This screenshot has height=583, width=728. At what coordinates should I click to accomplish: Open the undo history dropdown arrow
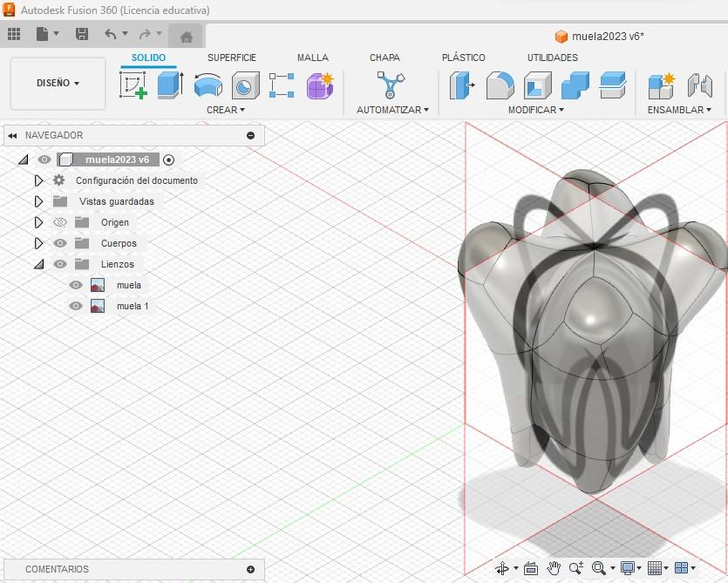coord(125,33)
